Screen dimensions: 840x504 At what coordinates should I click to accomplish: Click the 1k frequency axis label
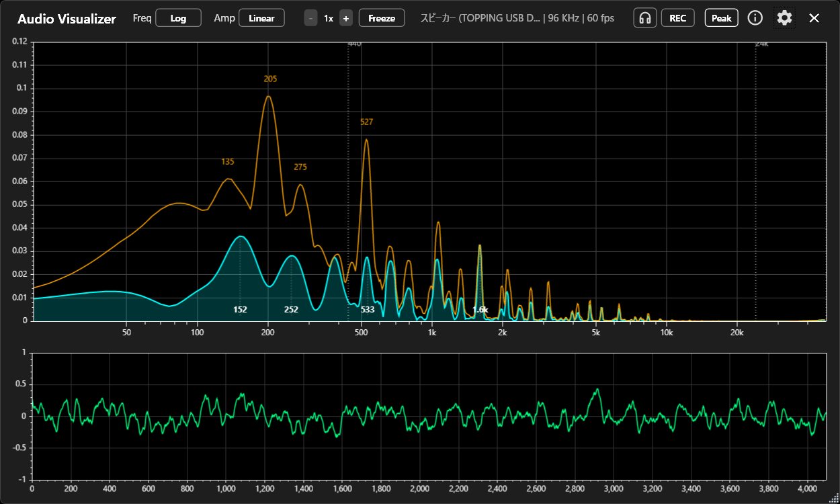pyautogui.click(x=432, y=332)
